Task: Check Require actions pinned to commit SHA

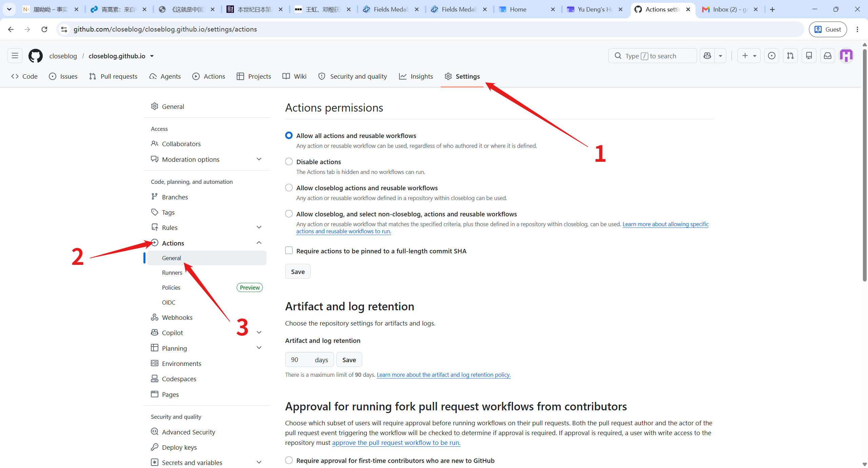Action: [x=289, y=251]
